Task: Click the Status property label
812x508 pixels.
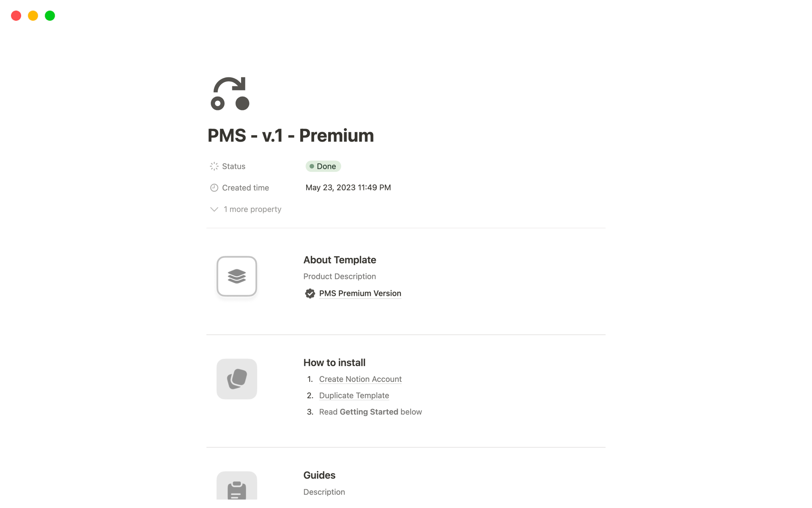Action: point(233,166)
